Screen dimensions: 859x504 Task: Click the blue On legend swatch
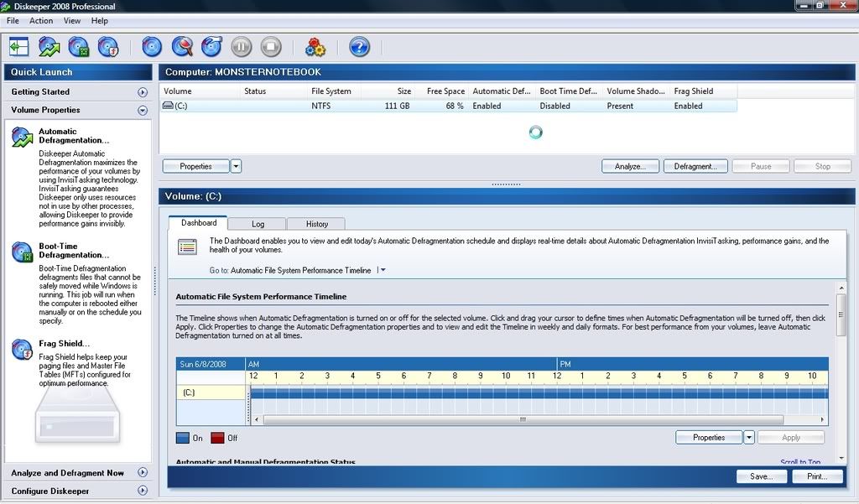(182, 438)
